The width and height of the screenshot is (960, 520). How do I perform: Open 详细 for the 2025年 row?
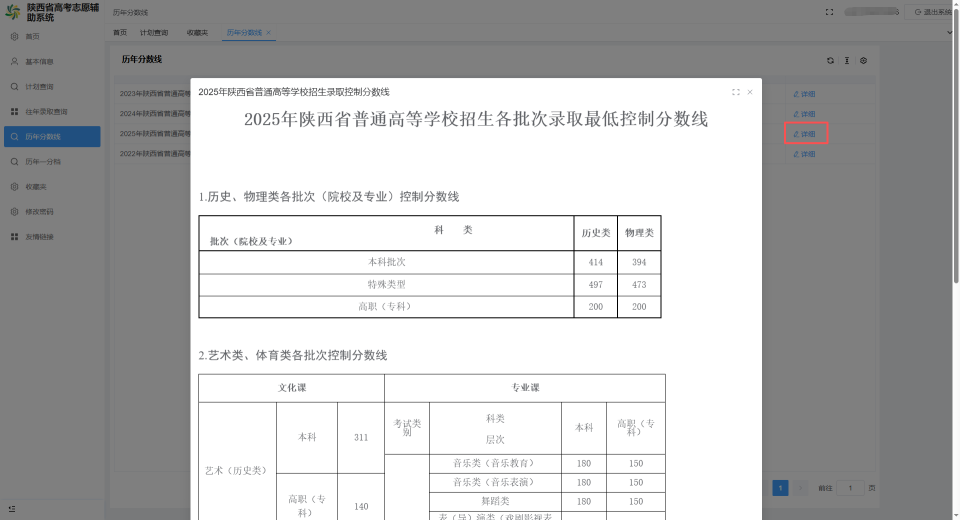(x=804, y=134)
